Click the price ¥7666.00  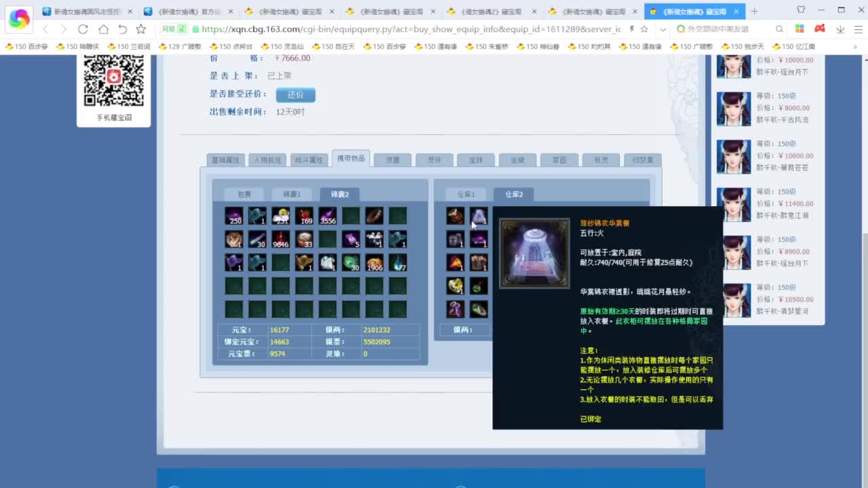[293, 58]
